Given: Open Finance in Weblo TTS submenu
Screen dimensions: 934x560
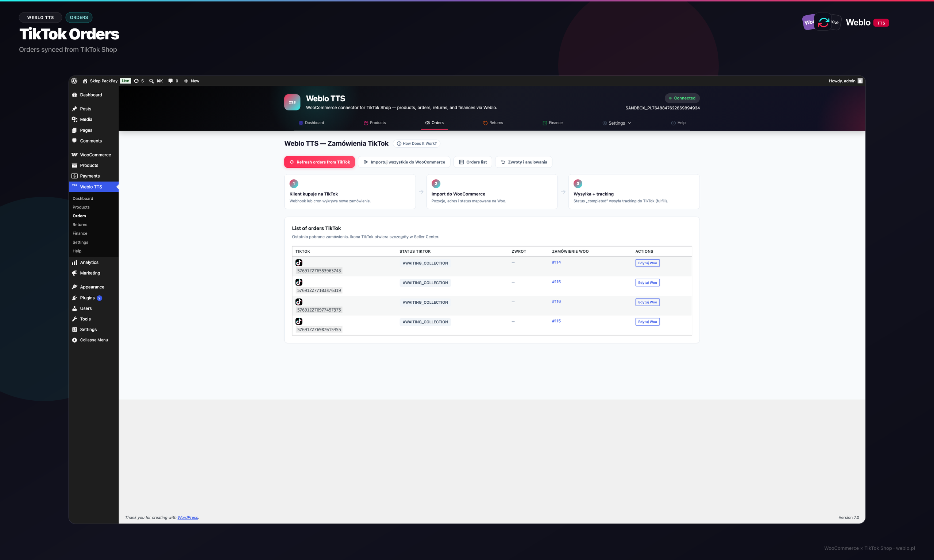Looking at the screenshot, I should [x=80, y=233].
